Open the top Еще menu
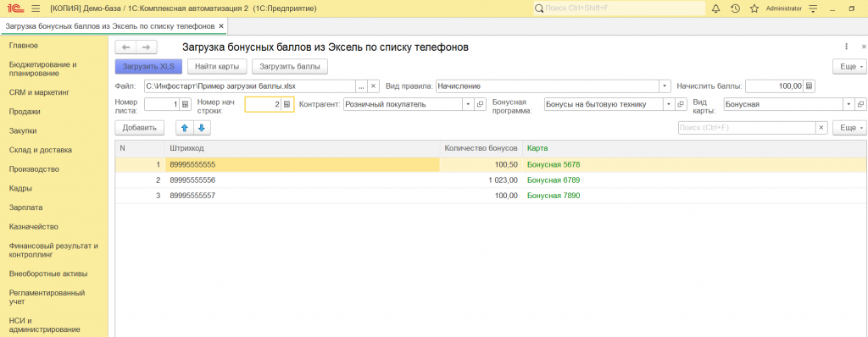 coord(849,66)
